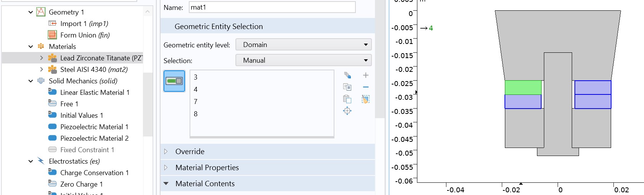Expand the Lead Zirconate Titanate material node

pyautogui.click(x=42, y=58)
